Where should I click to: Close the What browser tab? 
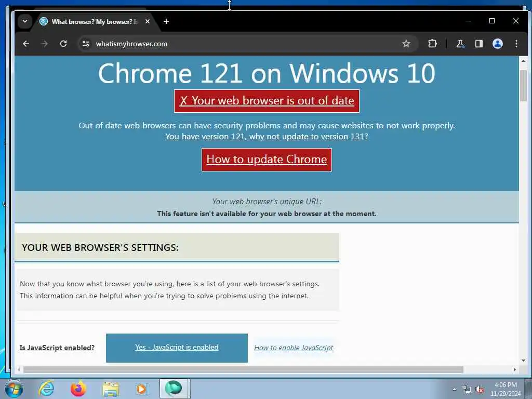pyautogui.click(x=147, y=21)
